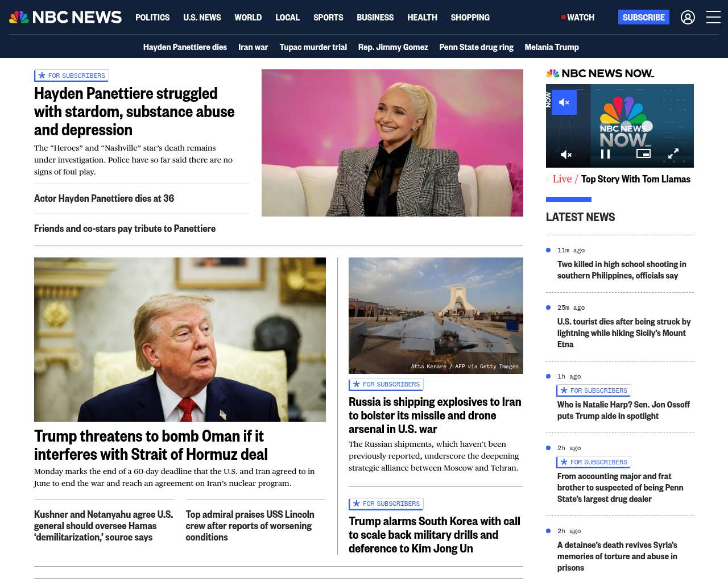The image size is (728, 582).
Task: Click the "1h ago" timestamp
Action: [569, 376]
